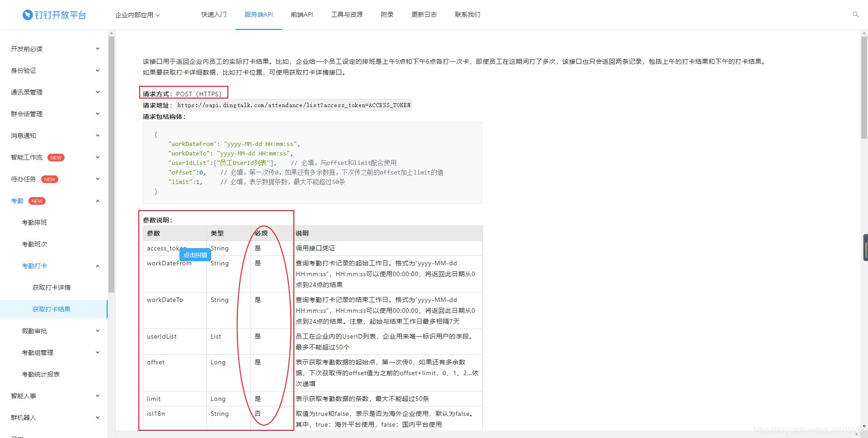Image resolution: width=868 pixels, height=438 pixels.
Task: Expand the 身份验证 section chevron
Action: (x=98, y=71)
